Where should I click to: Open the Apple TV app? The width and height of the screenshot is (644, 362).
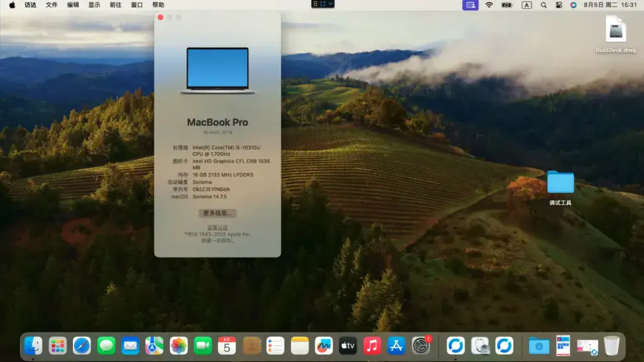click(x=348, y=346)
